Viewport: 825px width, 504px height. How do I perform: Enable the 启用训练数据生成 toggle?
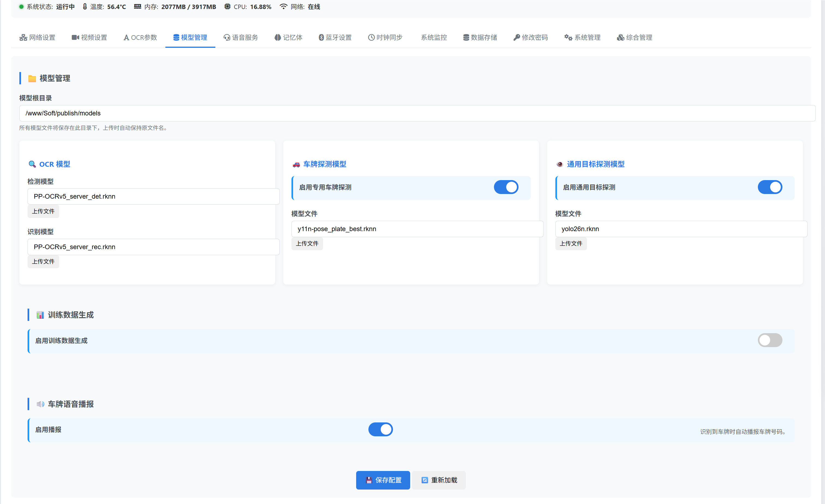(770, 340)
